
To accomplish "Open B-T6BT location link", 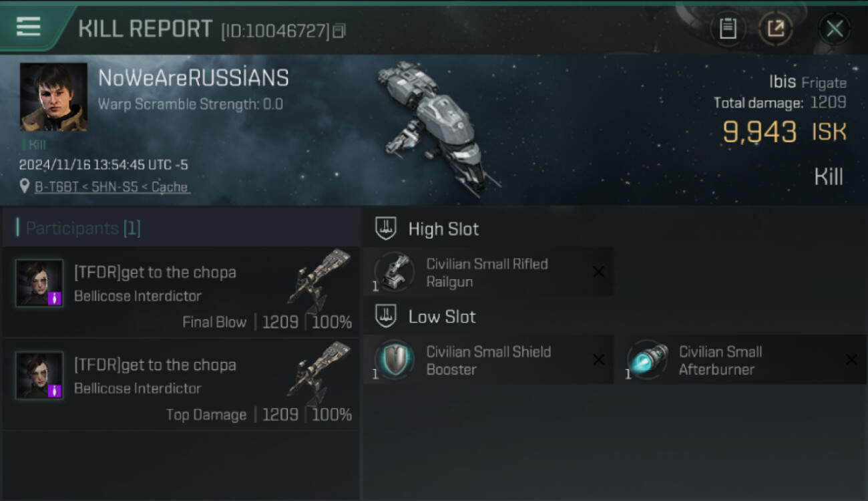I will 112,187.
